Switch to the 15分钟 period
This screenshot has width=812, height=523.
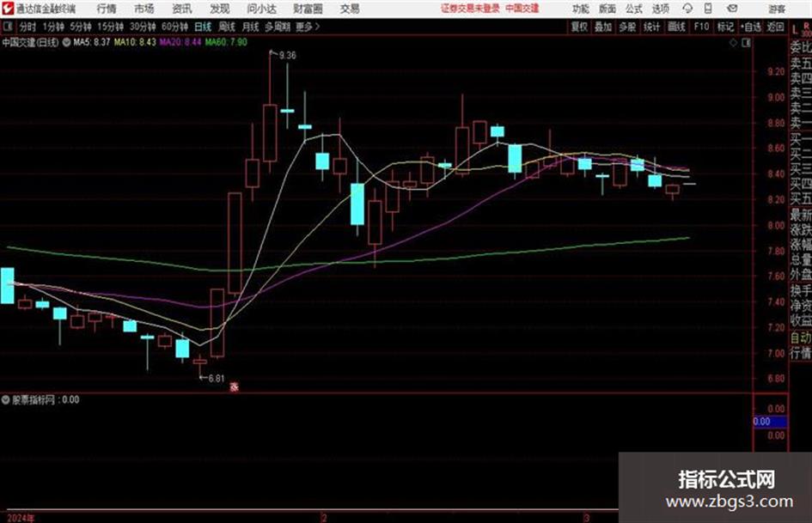(x=110, y=27)
